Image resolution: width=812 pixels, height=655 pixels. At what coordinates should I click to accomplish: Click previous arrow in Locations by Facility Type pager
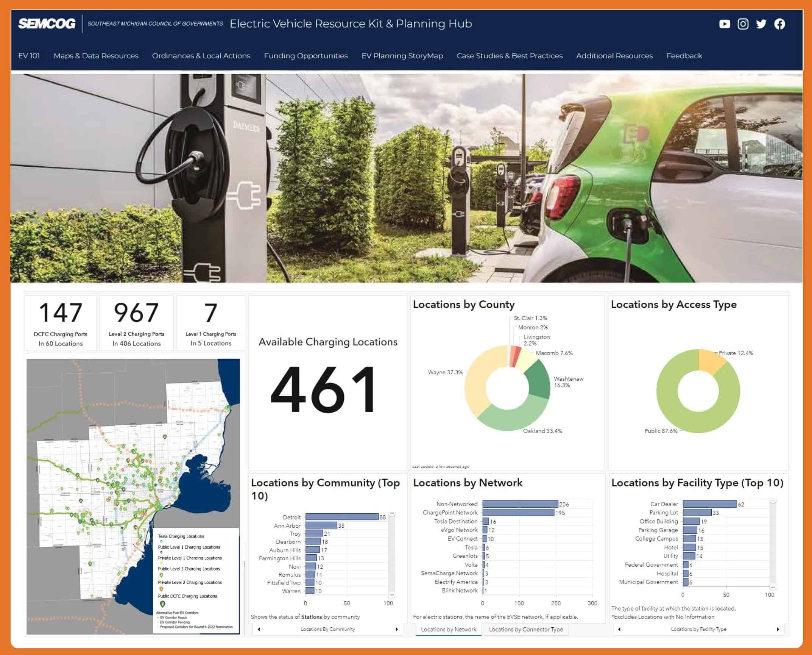[619, 629]
